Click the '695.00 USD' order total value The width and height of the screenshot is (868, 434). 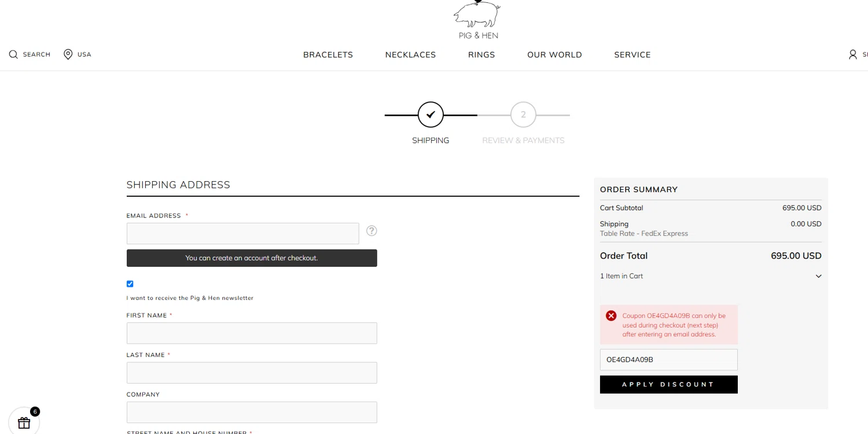(796, 256)
